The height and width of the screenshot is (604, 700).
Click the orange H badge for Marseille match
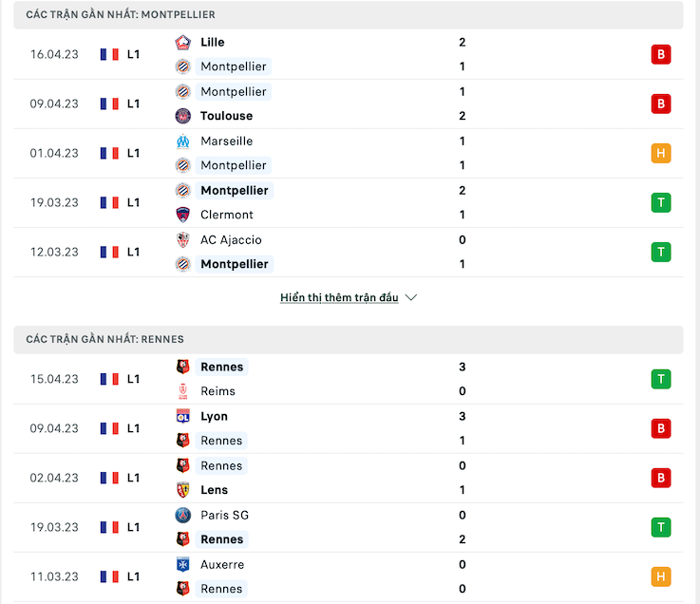click(661, 153)
